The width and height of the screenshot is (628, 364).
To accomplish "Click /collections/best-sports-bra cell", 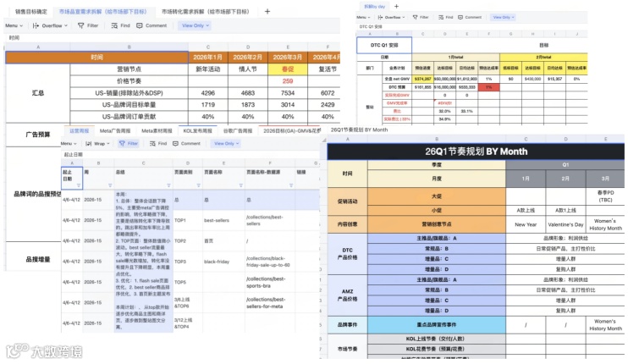I will (269, 282).
